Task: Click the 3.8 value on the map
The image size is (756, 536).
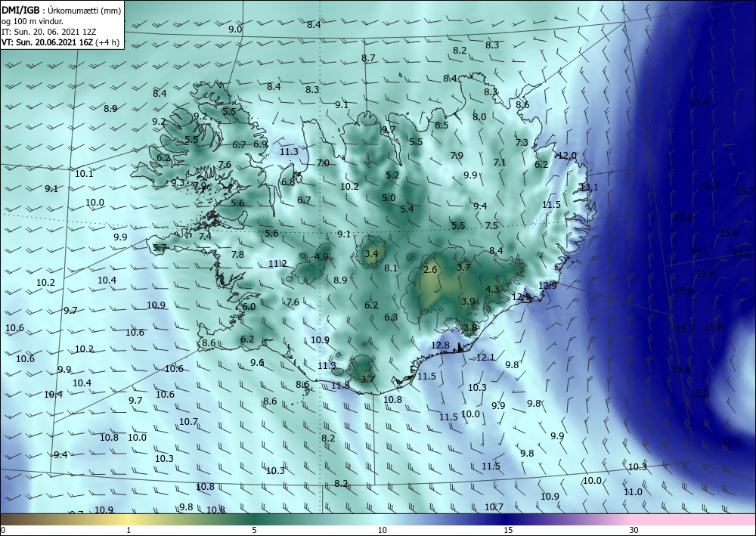Action: pos(469,327)
